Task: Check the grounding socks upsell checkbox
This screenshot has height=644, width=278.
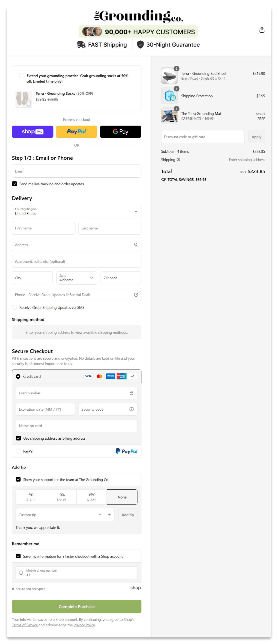Action: coord(22,76)
